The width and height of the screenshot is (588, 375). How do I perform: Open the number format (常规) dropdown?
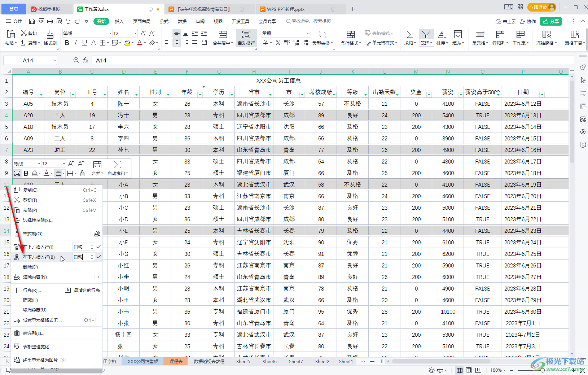tap(308, 34)
